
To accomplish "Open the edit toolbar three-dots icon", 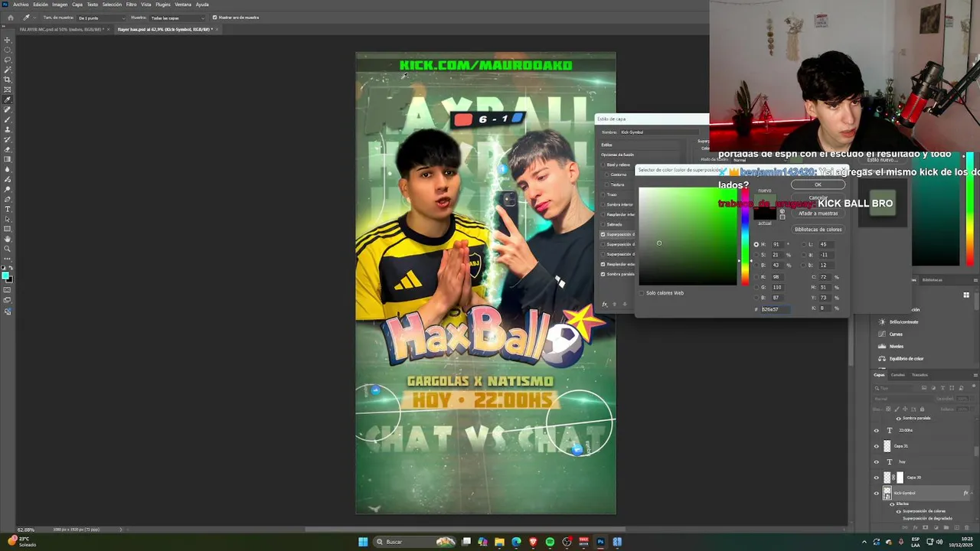I will point(8,259).
